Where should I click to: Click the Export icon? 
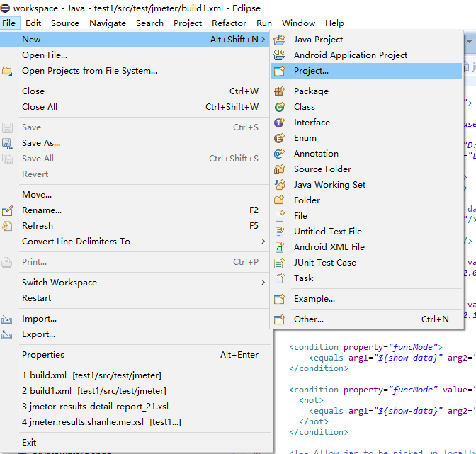(x=7, y=334)
